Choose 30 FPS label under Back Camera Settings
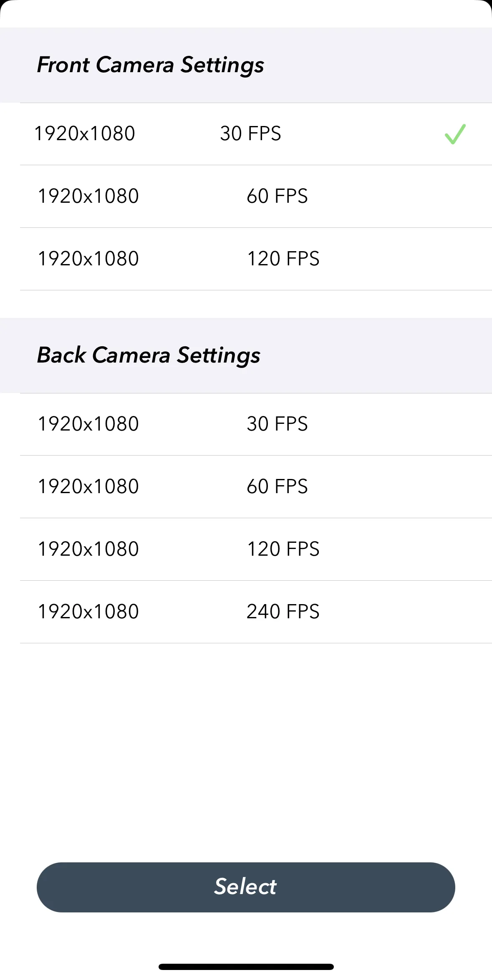Screen dimensions: 492x980 pyautogui.click(x=277, y=424)
